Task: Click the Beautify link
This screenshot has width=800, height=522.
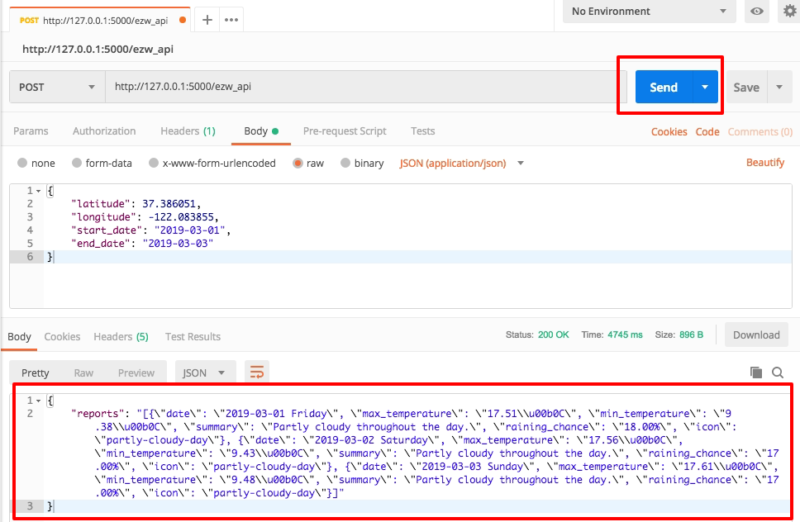Action: (765, 162)
